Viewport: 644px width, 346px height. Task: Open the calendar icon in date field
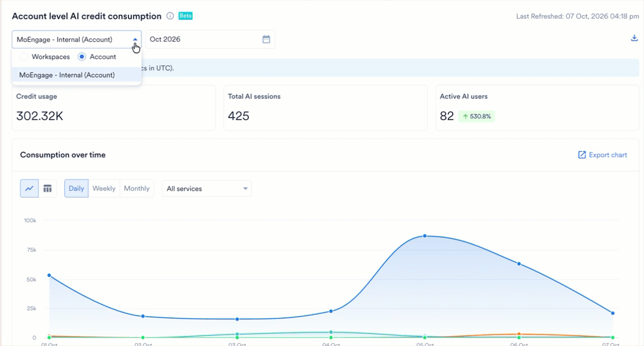(x=266, y=39)
